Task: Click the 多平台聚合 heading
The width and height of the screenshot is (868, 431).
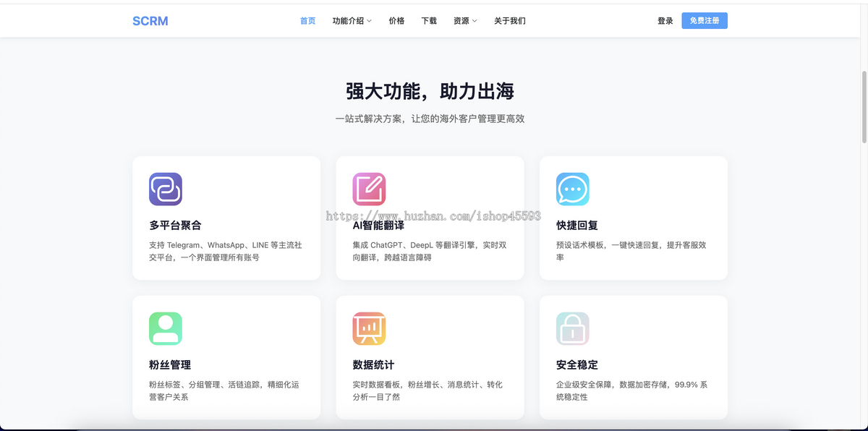Action: point(175,226)
